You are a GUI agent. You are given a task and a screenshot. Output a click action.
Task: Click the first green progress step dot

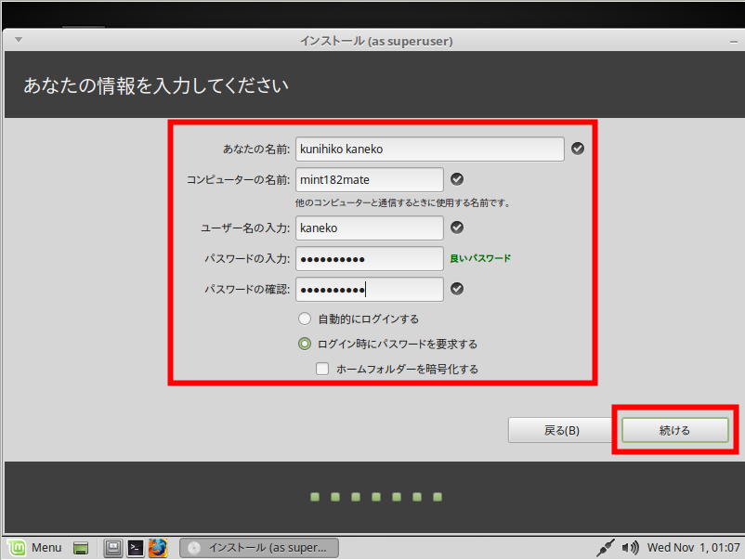[315, 497]
